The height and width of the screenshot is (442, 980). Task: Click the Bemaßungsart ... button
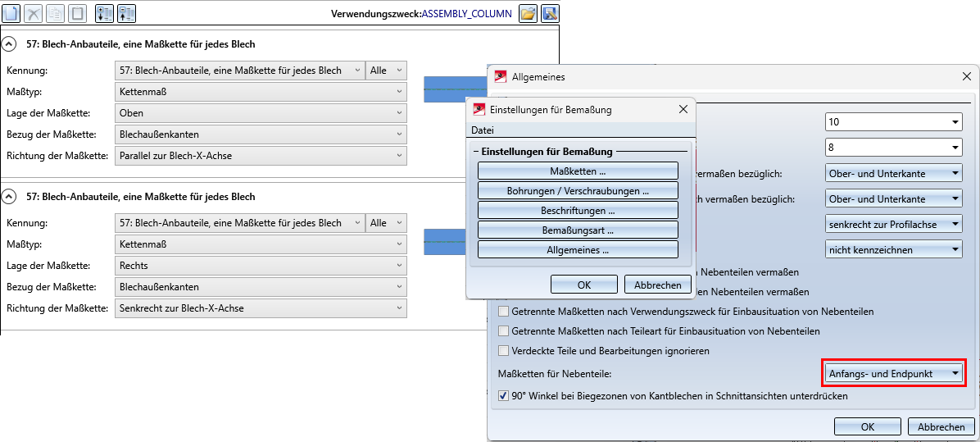click(x=578, y=230)
